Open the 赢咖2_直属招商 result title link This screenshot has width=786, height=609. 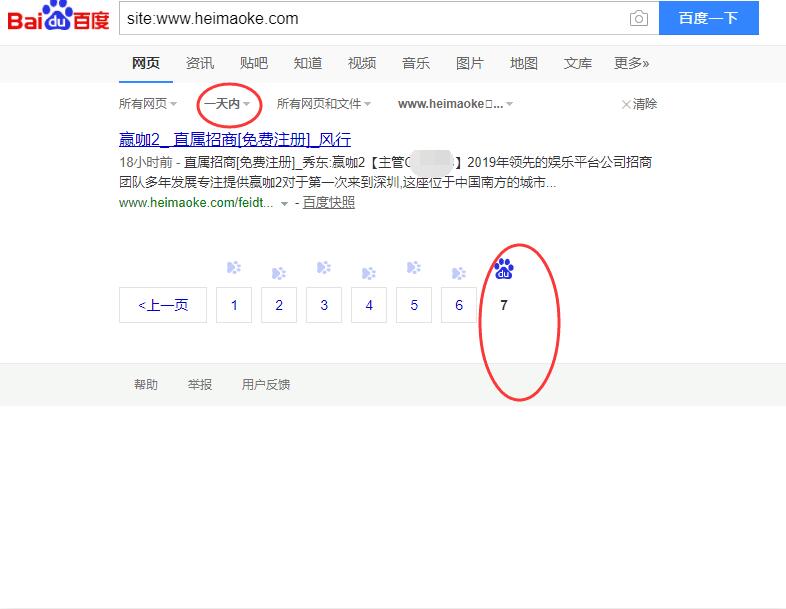click(235, 139)
